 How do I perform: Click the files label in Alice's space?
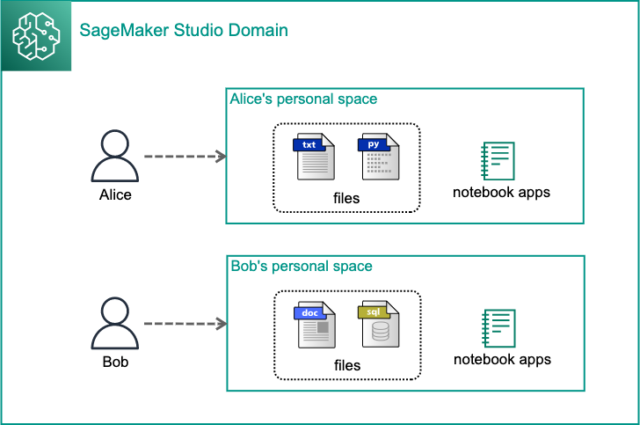347,198
